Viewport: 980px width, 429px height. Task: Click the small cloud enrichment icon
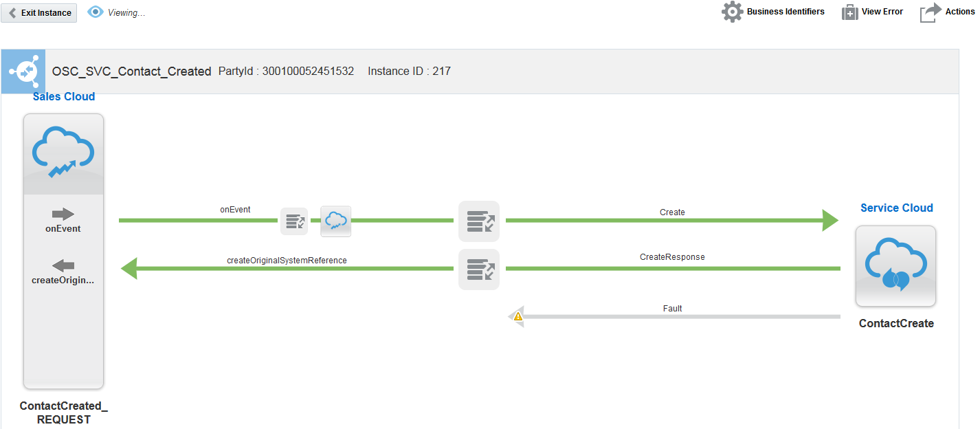(335, 221)
